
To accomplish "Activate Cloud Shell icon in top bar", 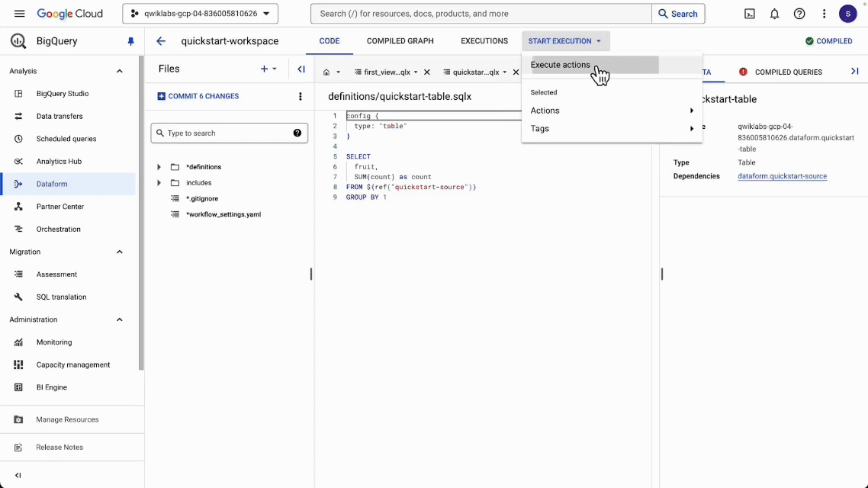I will pos(750,14).
